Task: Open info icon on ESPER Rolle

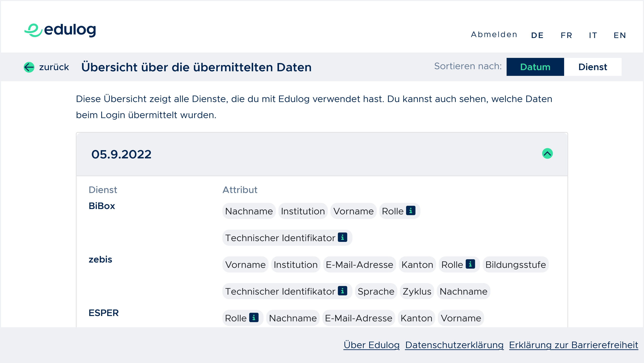Action: [x=254, y=318]
